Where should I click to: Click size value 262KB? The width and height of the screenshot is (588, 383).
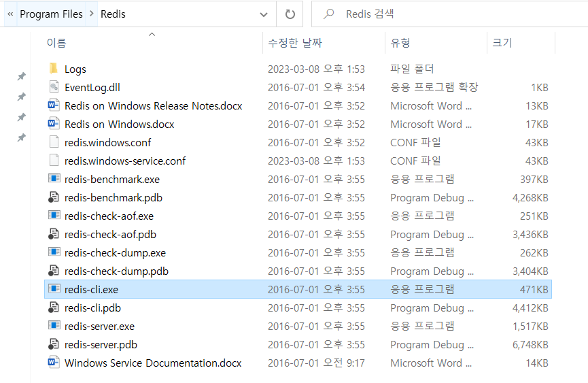pyautogui.click(x=534, y=253)
